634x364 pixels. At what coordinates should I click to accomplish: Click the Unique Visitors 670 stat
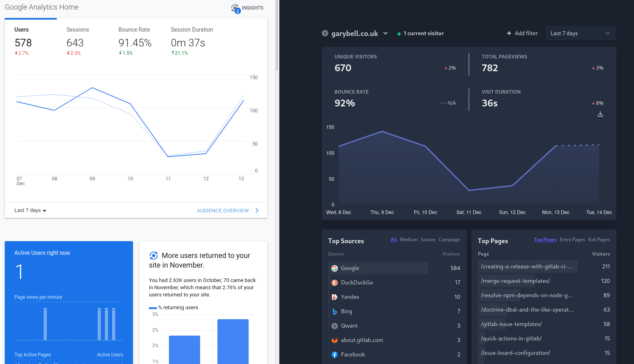[x=395, y=64]
